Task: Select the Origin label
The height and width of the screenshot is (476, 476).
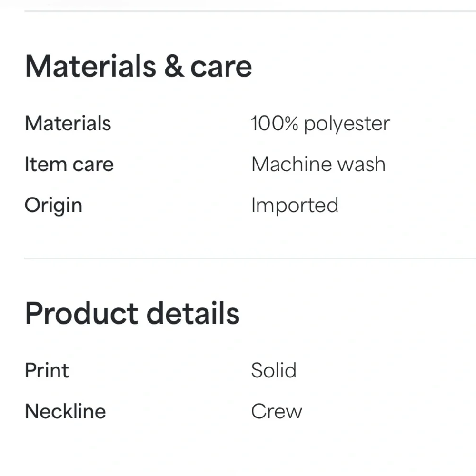Action: pyautogui.click(x=53, y=206)
